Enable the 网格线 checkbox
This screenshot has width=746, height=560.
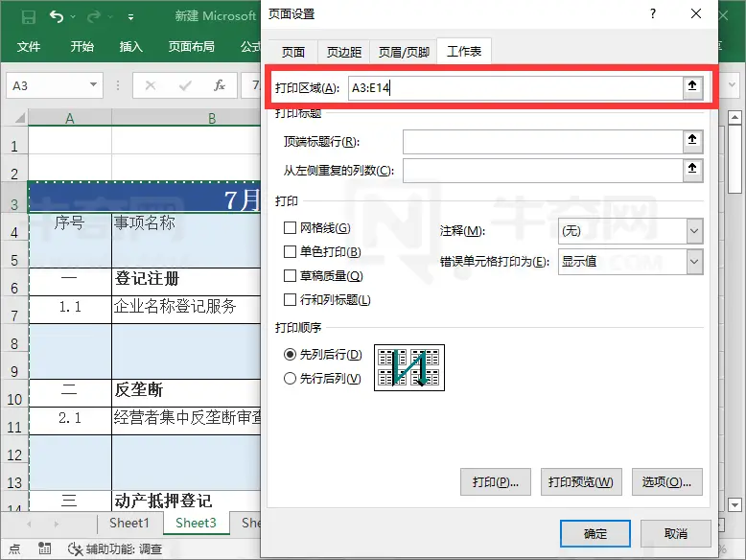coord(290,228)
